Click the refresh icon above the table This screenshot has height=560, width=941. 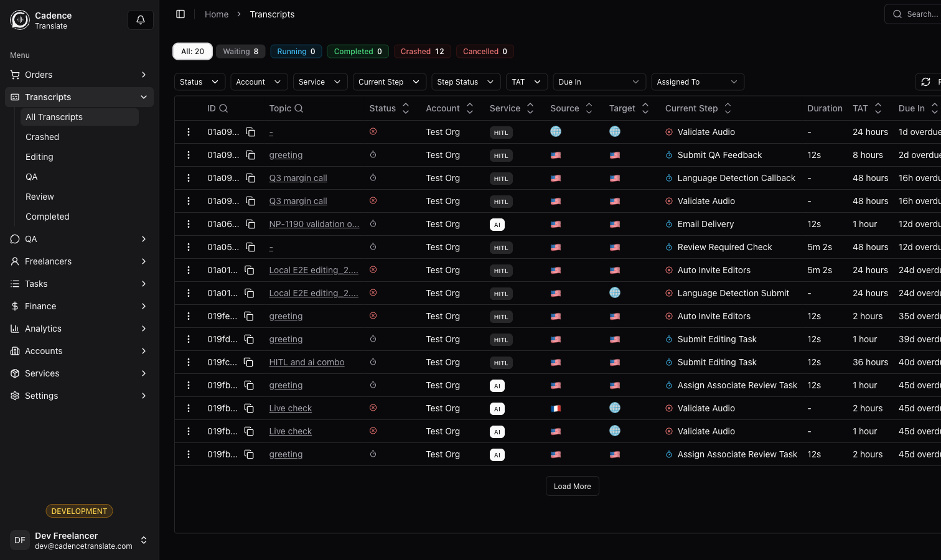click(x=925, y=82)
